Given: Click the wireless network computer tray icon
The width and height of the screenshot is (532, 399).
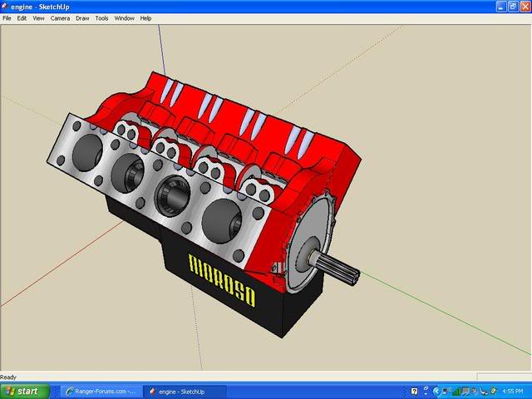Looking at the screenshot, I should point(446,392).
